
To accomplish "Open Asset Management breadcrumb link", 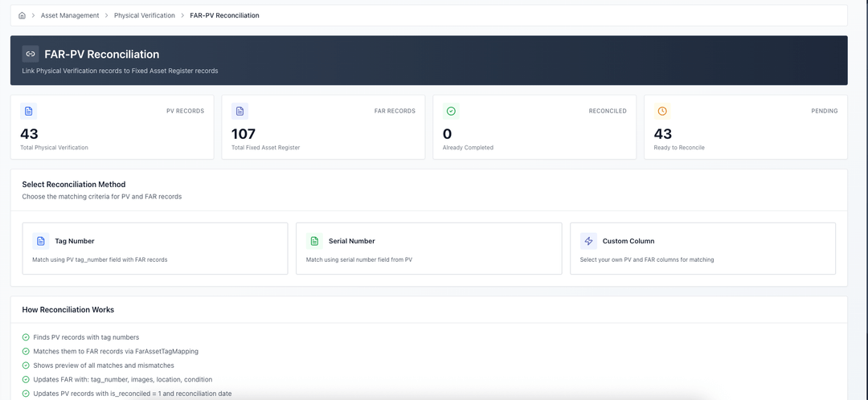I will [x=70, y=15].
